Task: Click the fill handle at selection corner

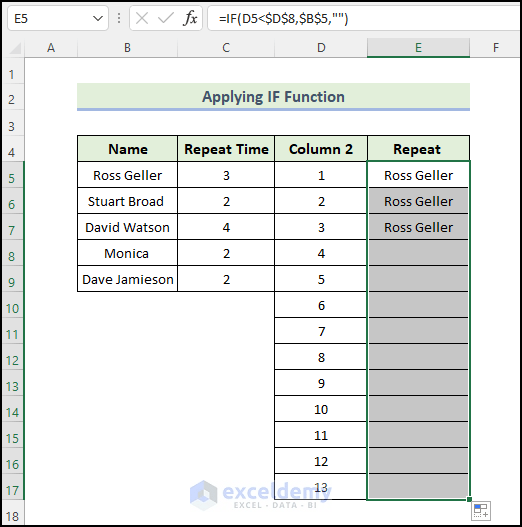Action: coord(469,499)
